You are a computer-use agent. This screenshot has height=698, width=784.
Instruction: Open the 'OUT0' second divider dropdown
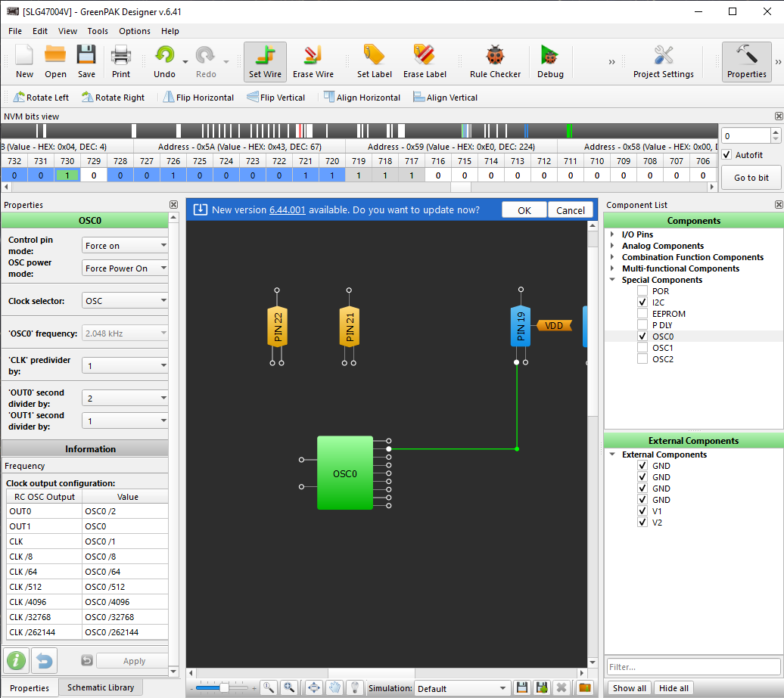coord(125,399)
